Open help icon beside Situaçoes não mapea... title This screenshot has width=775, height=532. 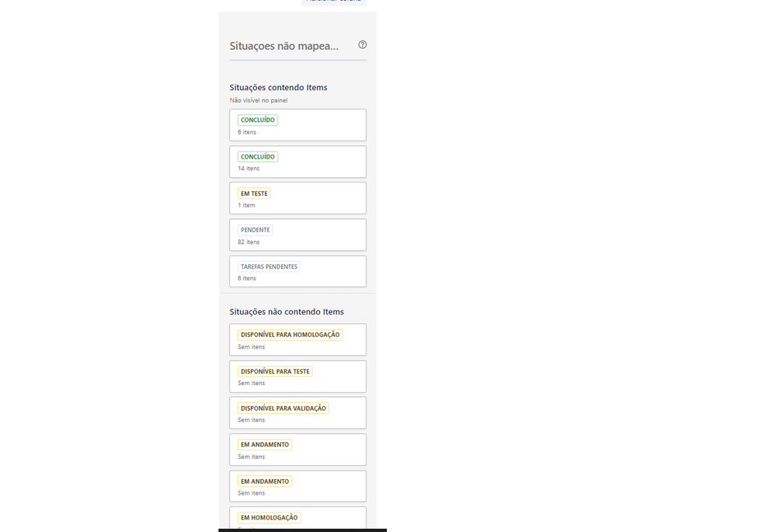pyautogui.click(x=363, y=44)
